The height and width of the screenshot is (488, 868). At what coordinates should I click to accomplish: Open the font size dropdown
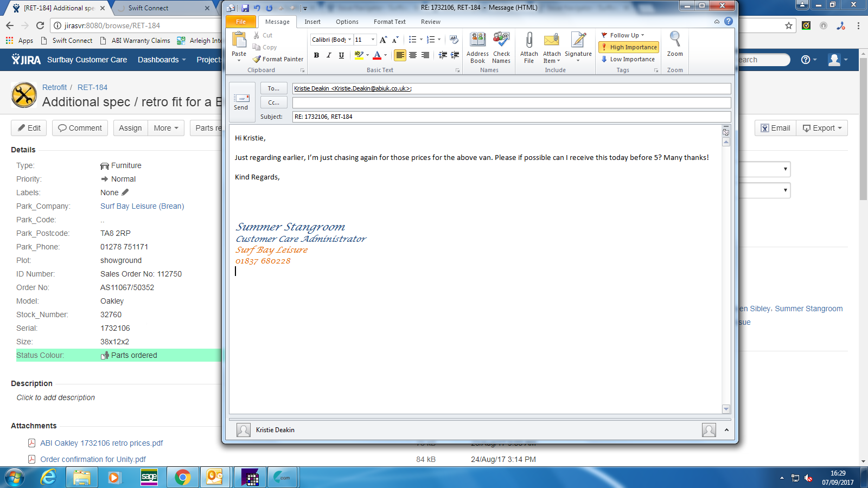(373, 40)
